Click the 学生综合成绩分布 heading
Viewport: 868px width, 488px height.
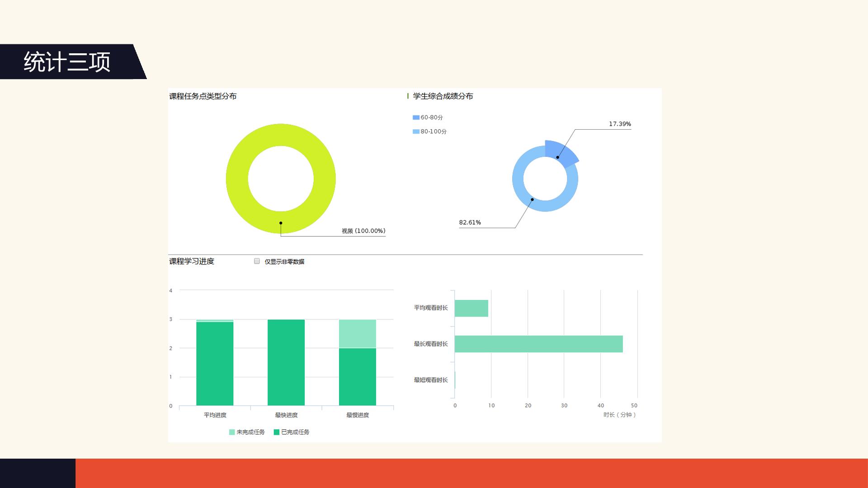[x=443, y=96]
